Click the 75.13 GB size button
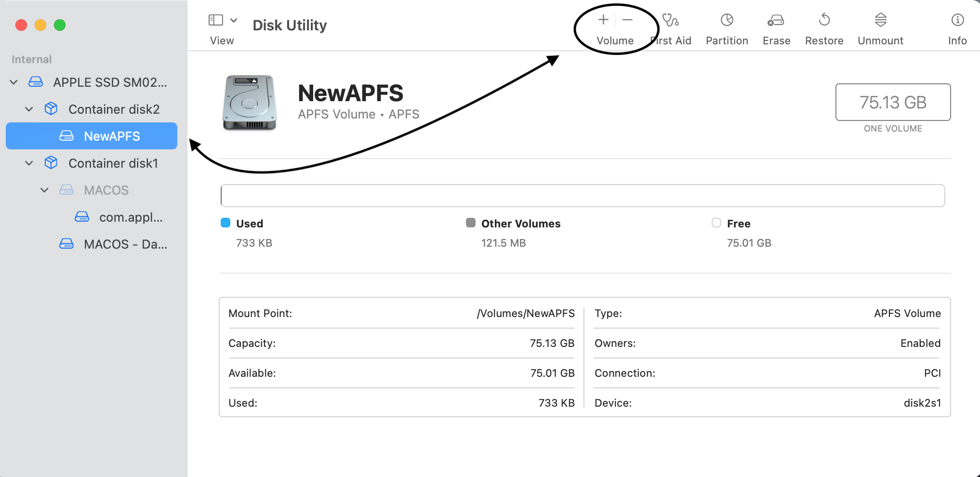 pos(892,102)
